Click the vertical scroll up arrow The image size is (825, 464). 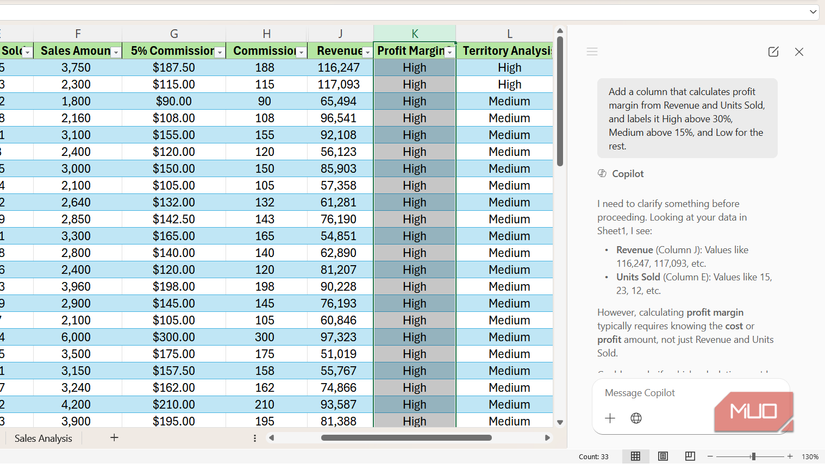coord(560,31)
